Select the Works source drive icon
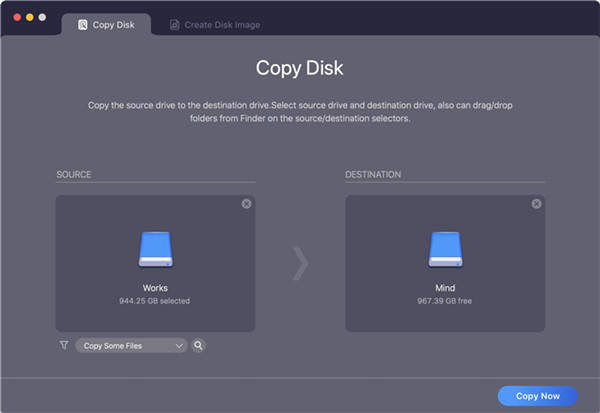This screenshot has height=413, width=600. click(x=155, y=250)
